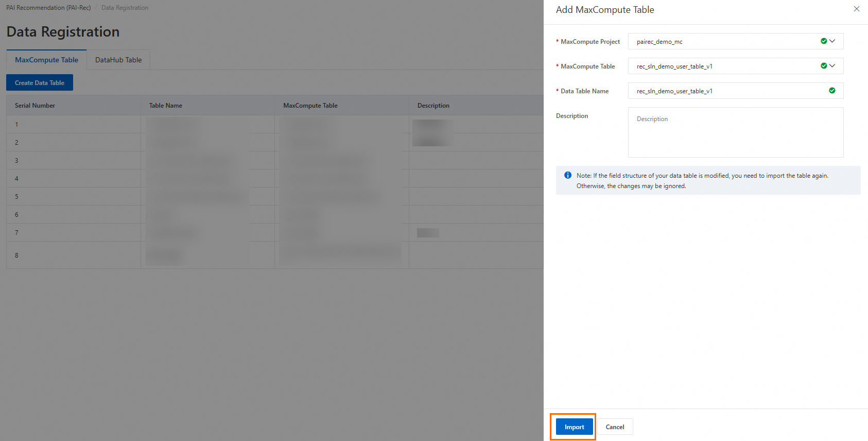Focus the Description text area

(736, 132)
